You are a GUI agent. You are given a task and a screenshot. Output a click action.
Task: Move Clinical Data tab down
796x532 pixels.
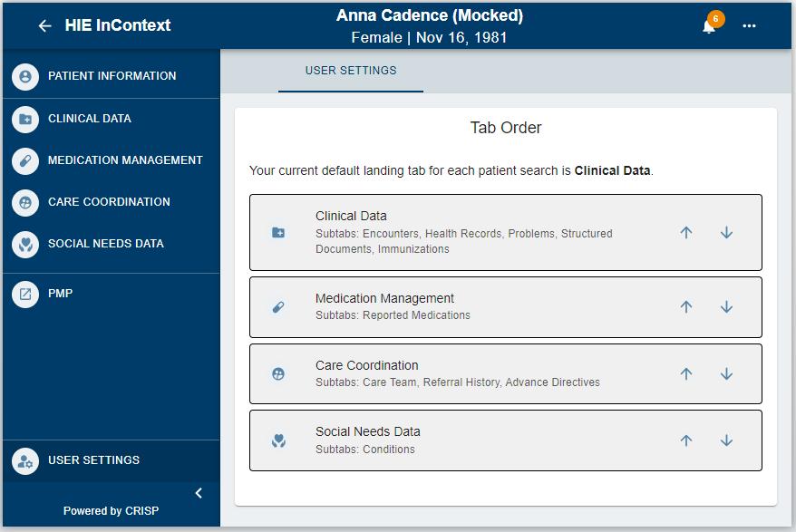(726, 232)
